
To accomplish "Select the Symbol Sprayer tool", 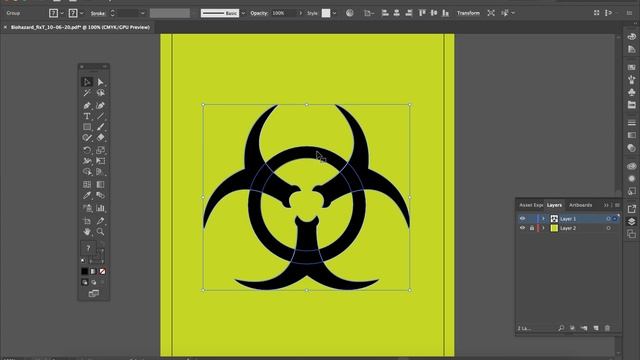I will (x=87, y=208).
